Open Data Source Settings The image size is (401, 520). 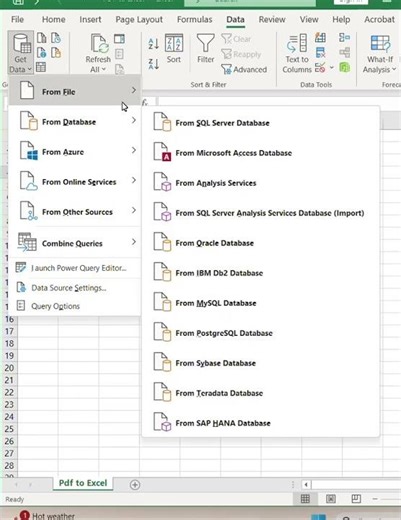(x=75, y=288)
